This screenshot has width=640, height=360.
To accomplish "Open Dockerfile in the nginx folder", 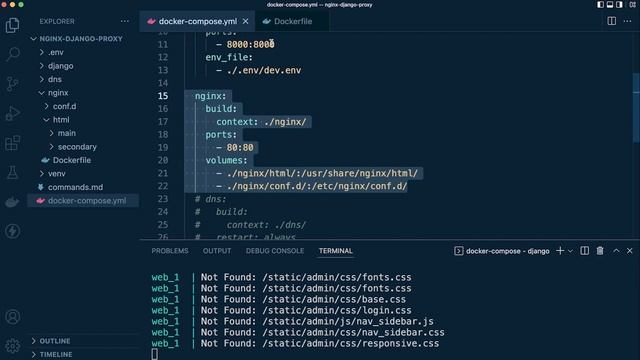I will [71, 160].
